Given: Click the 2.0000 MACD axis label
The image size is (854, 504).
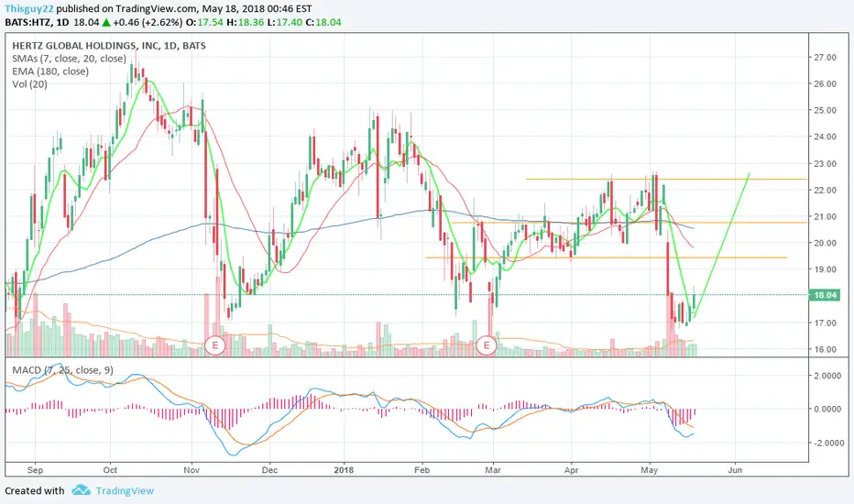Looking at the screenshot, I should pyautogui.click(x=827, y=376).
